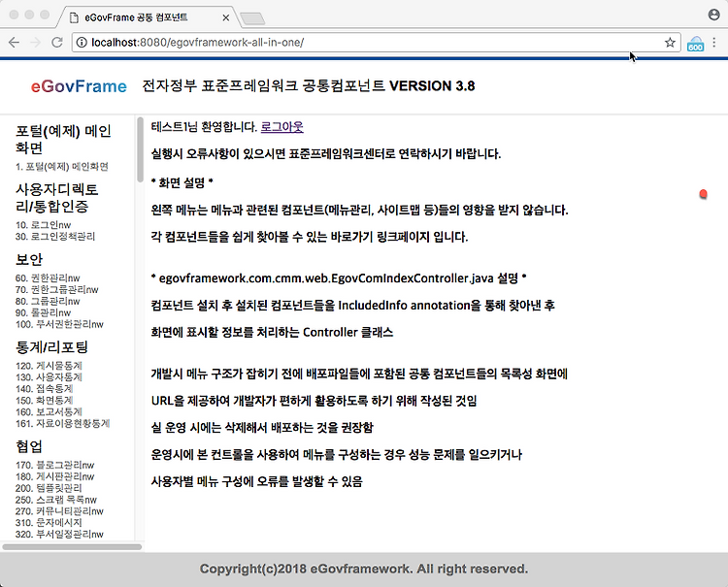Click the address bar URL field
The image size is (728, 587).
pyautogui.click(x=376, y=43)
